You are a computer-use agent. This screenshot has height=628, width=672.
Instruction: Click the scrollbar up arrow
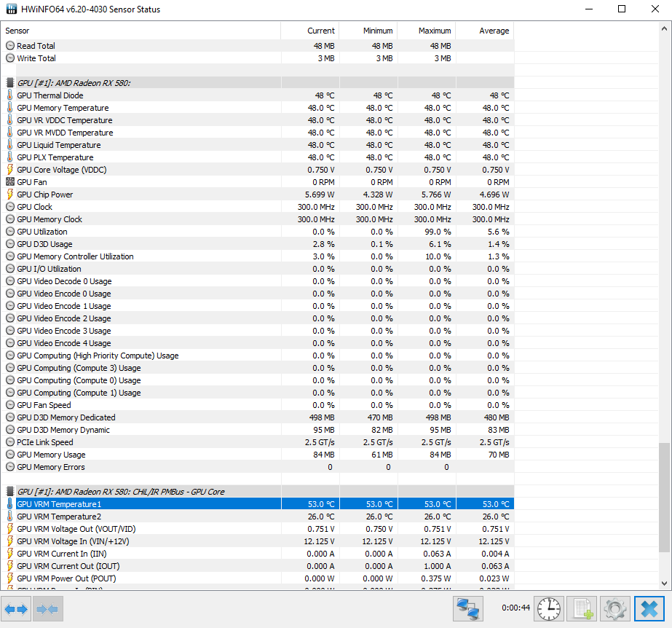pos(664,28)
